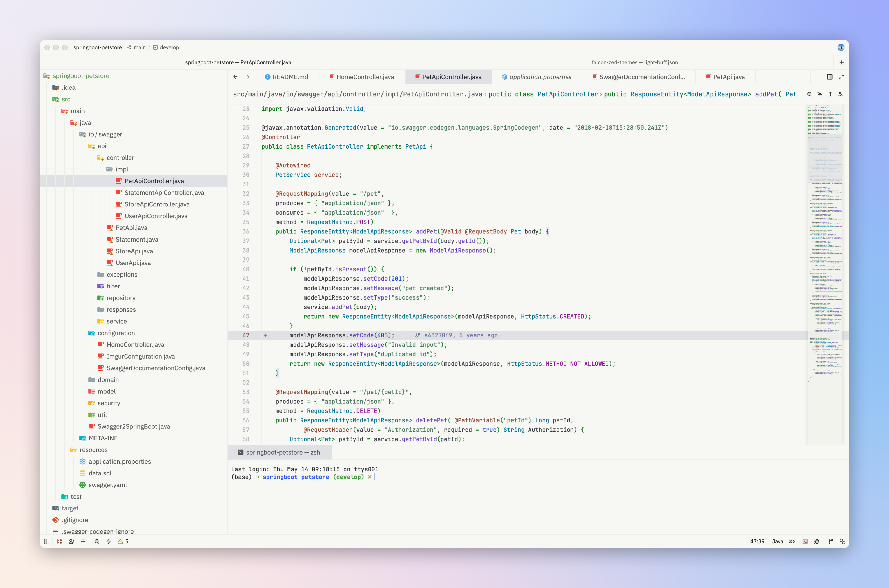Click the code action bolt on line 47
The height and width of the screenshot is (588, 889).
pos(265,335)
